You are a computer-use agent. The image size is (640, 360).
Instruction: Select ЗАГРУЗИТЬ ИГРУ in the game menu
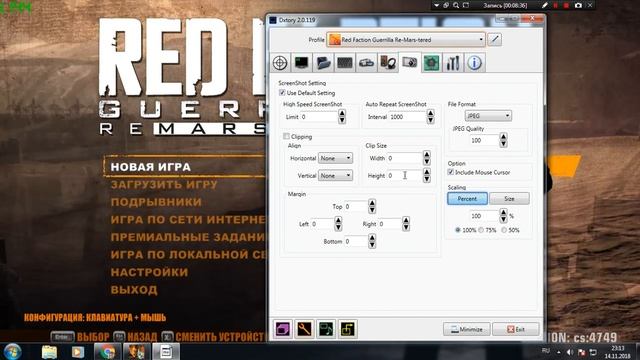click(164, 184)
